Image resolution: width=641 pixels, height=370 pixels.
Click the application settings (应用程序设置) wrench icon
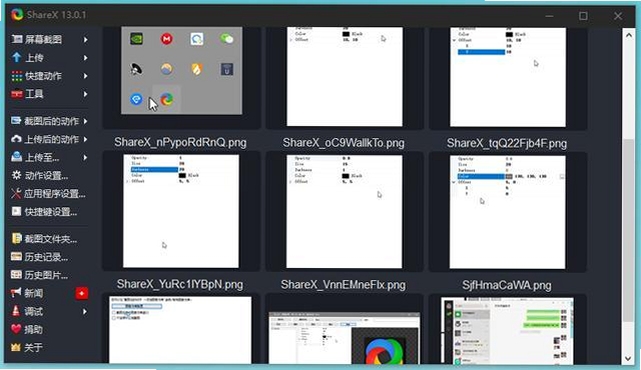[16, 193]
